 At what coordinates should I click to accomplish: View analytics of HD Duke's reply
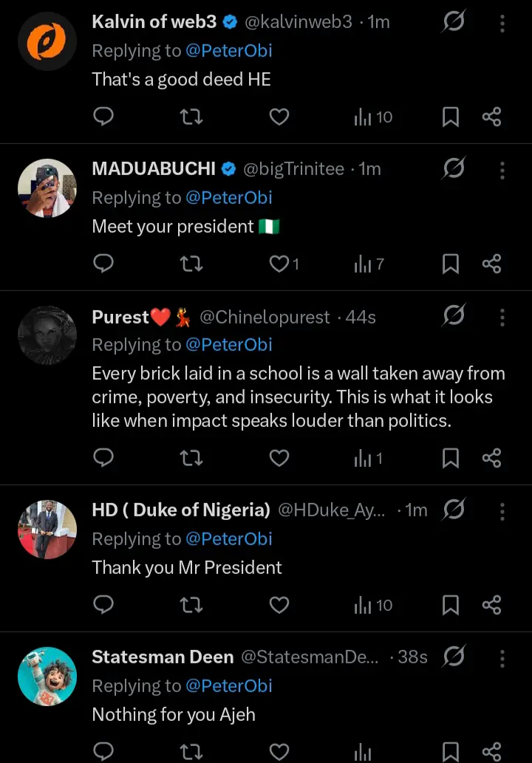[x=373, y=606]
